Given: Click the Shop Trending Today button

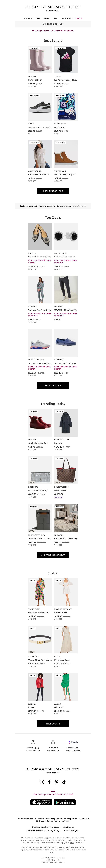Looking at the screenshot, I should pyautogui.click(x=53, y=555).
